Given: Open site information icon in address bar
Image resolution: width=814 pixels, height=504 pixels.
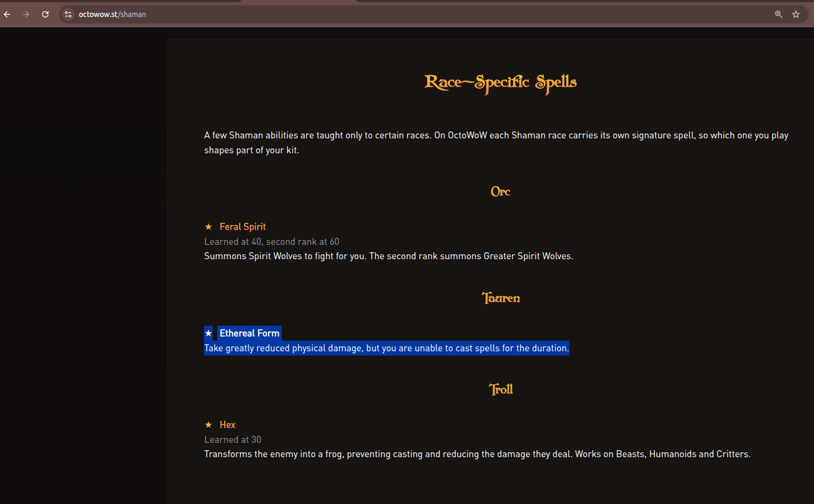Looking at the screenshot, I should point(68,14).
